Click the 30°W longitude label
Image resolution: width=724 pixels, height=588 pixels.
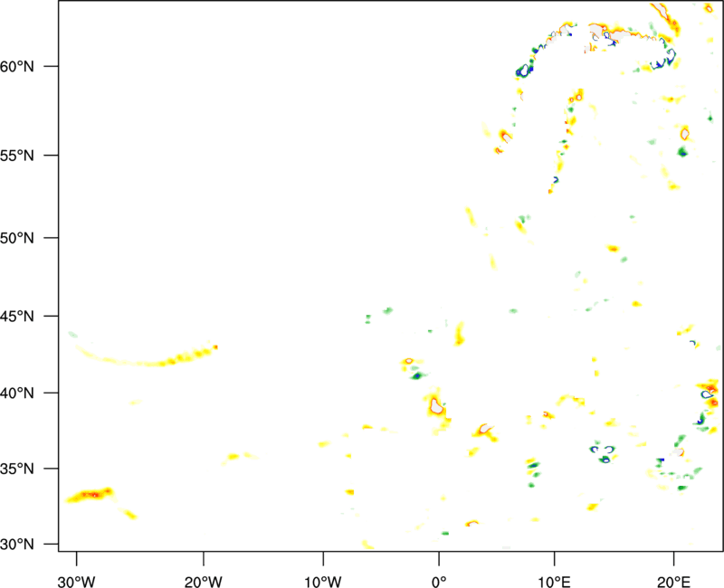coord(77,582)
